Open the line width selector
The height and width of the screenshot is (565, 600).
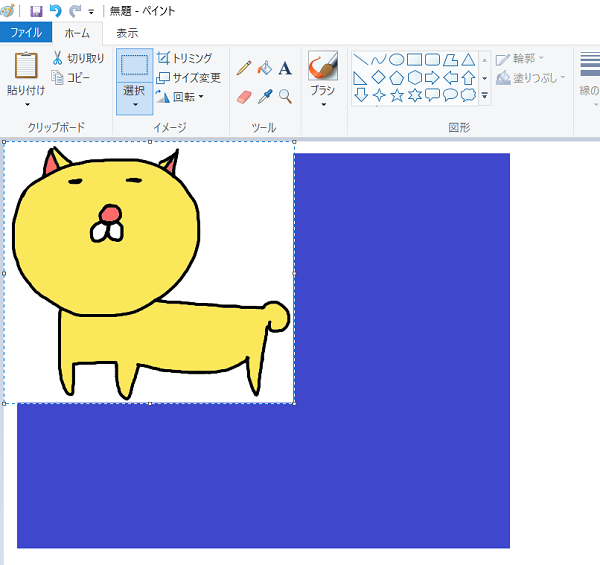[589, 78]
